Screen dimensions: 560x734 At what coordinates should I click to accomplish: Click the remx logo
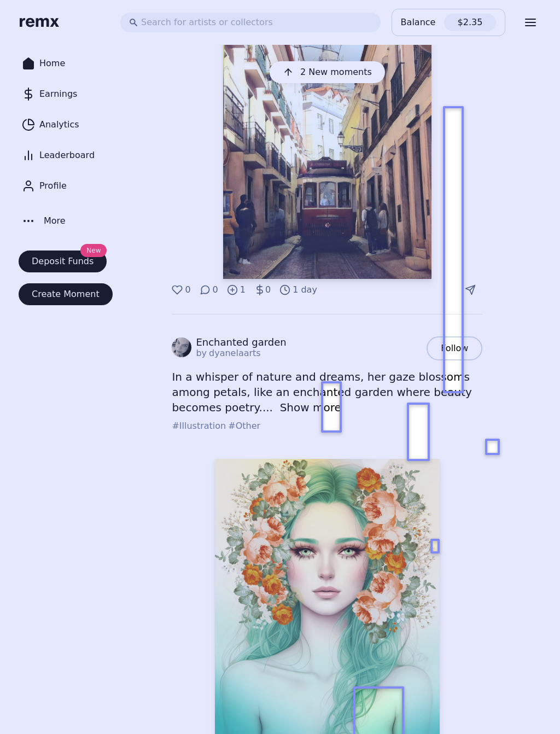(39, 22)
